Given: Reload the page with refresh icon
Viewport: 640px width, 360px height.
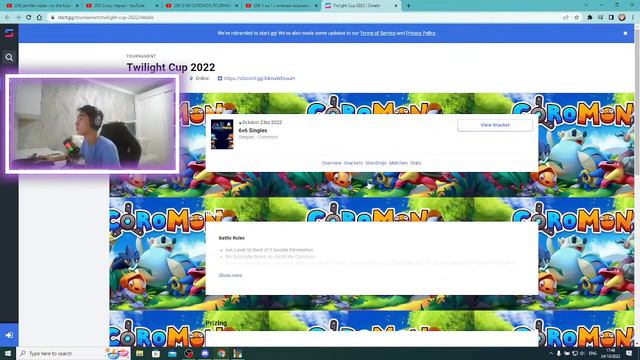Looking at the screenshot, I should [x=29, y=18].
